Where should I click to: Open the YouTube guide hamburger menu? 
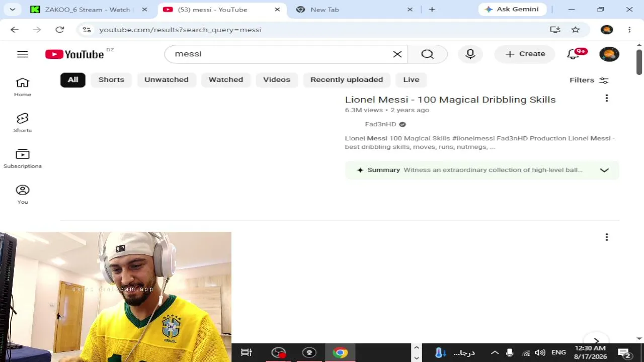(x=23, y=54)
